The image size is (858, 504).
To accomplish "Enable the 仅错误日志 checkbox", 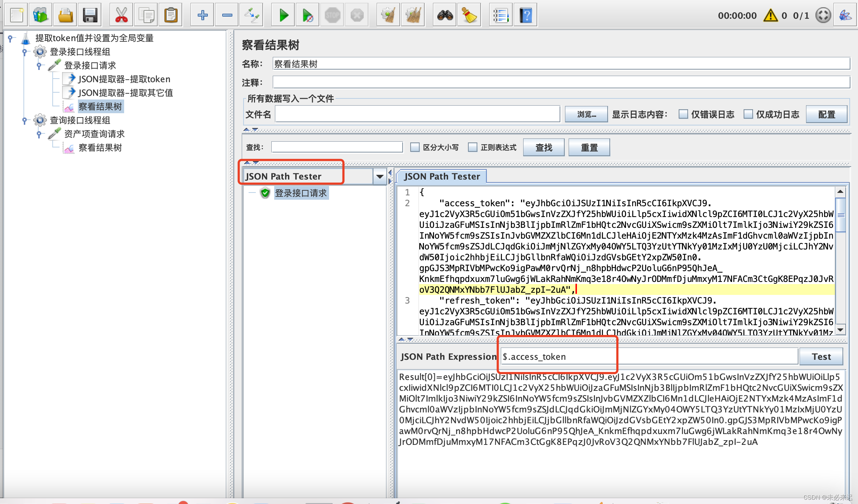I will 683,114.
